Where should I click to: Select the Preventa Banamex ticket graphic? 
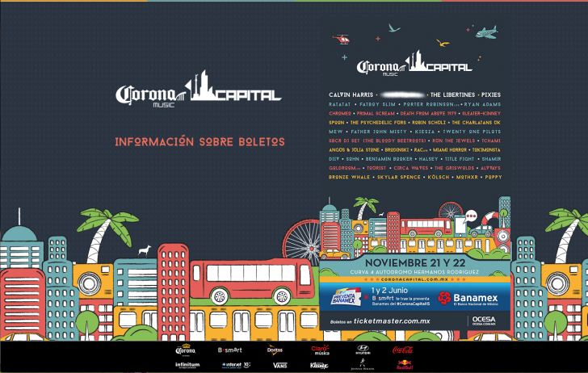[x=346, y=298]
